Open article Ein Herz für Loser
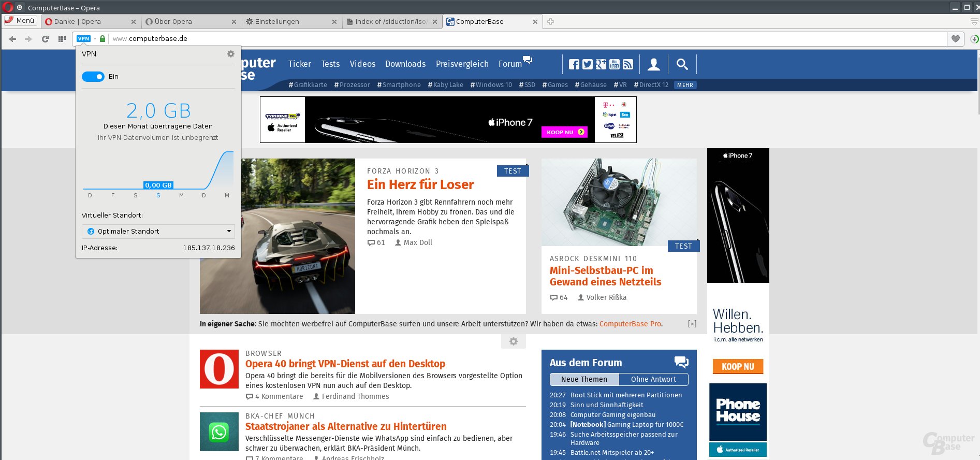This screenshot has width=980, height=460. (420, 184)
